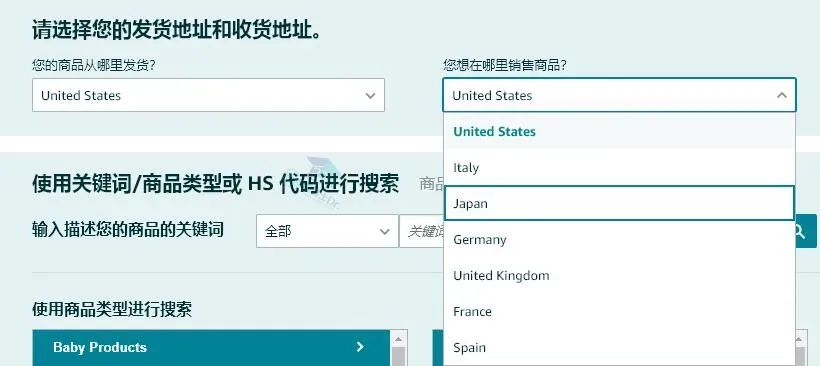Click scroll-up arrow of Baby Products list
This screenshot has height=366, width=820.
(x=398, y=339)
